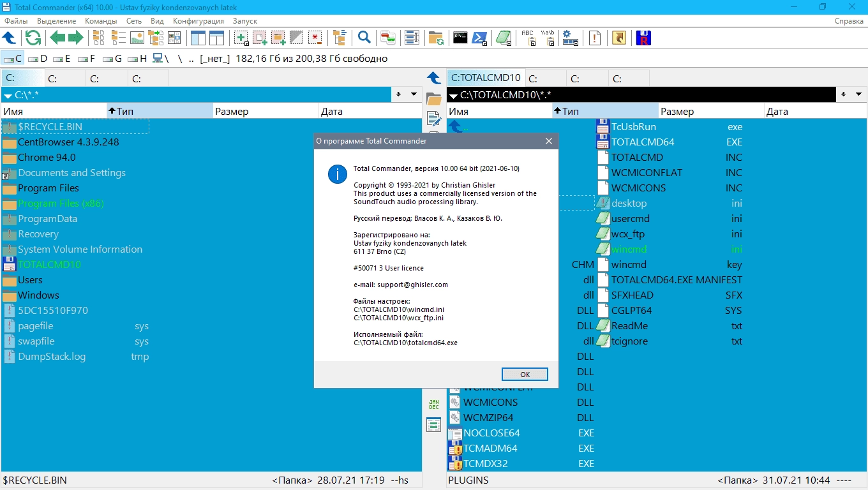Select drive D button
Image resolution: width=868 pixels, height=490 pixels.
pyautogui.click(x=38, y=59)
